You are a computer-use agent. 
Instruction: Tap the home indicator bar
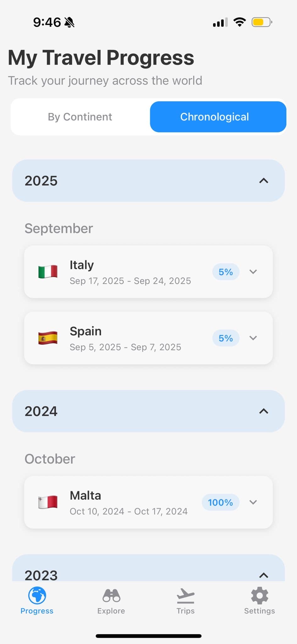click(x=148, y=636)
